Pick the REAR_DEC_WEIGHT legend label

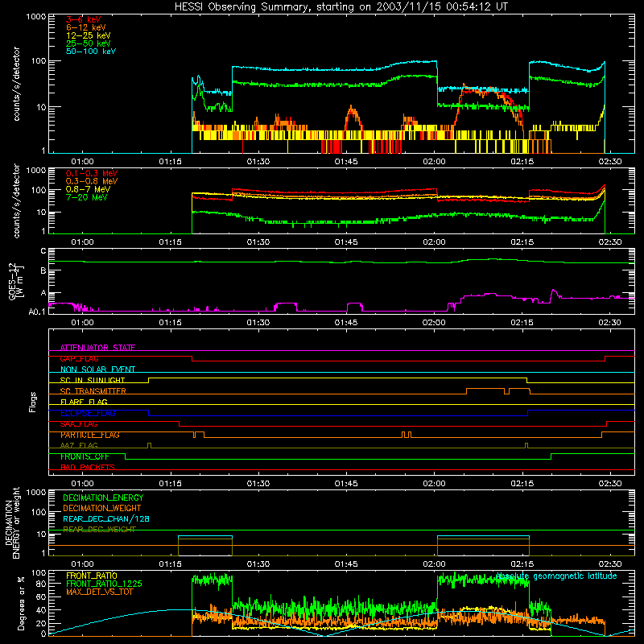(x=99, y=530)
